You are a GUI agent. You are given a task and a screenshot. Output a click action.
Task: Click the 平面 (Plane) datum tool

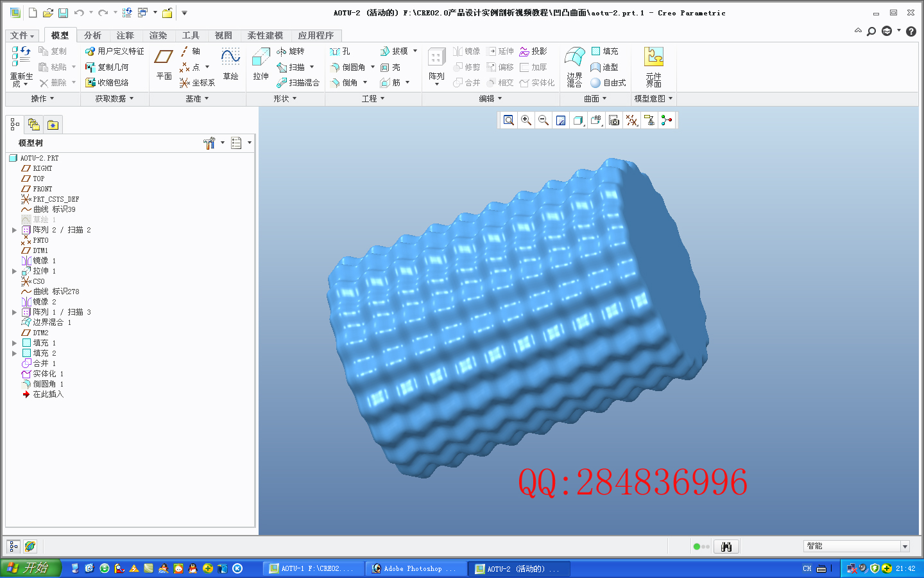coord(164,66)
